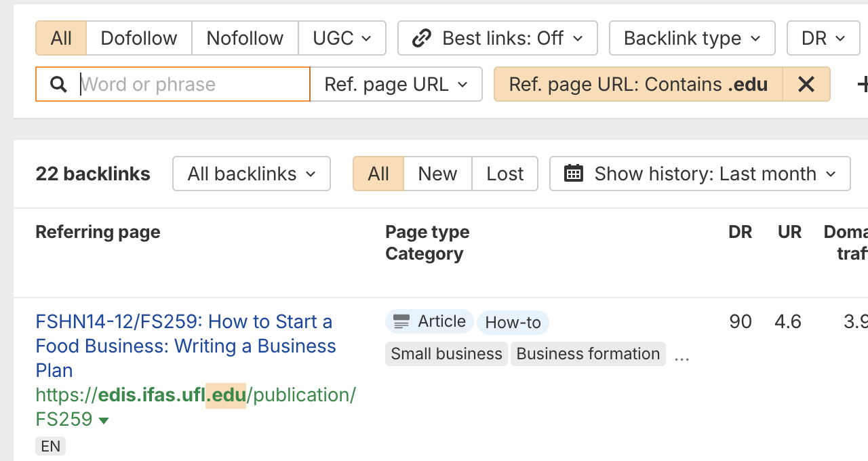Image resolution: width=868 pixels, height=461 pixels.
Task: Open the Ref. page URL scope dropdown
Action: click(x=396, y=84)
